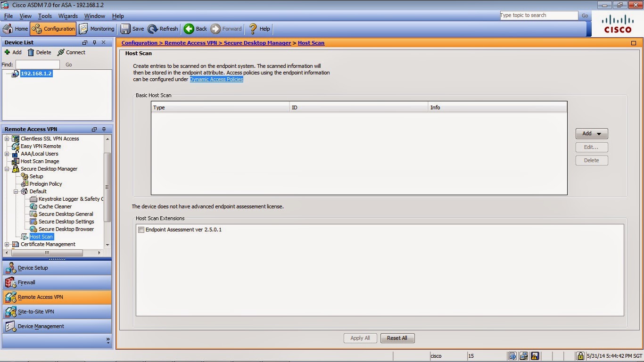Collapse the Default policy node

(x=16, y=191)
